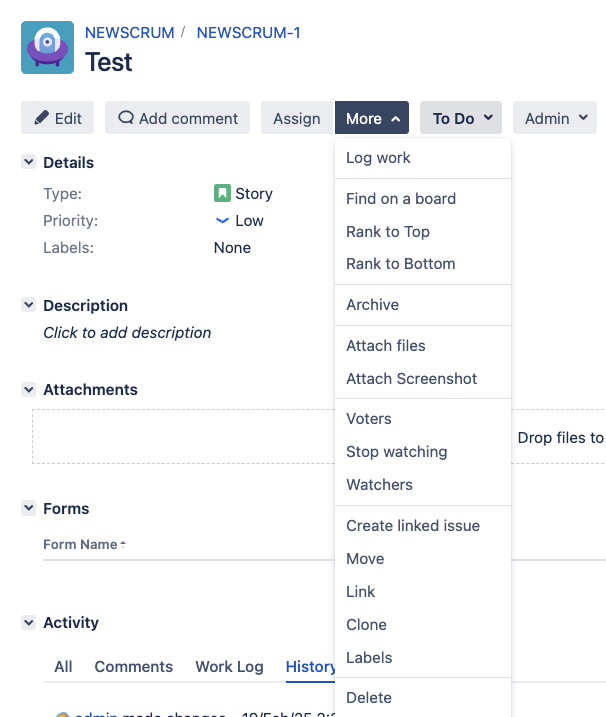Screen dimensions: 606x717
Task: Open the To Do status dropdown
Action: 461,118
